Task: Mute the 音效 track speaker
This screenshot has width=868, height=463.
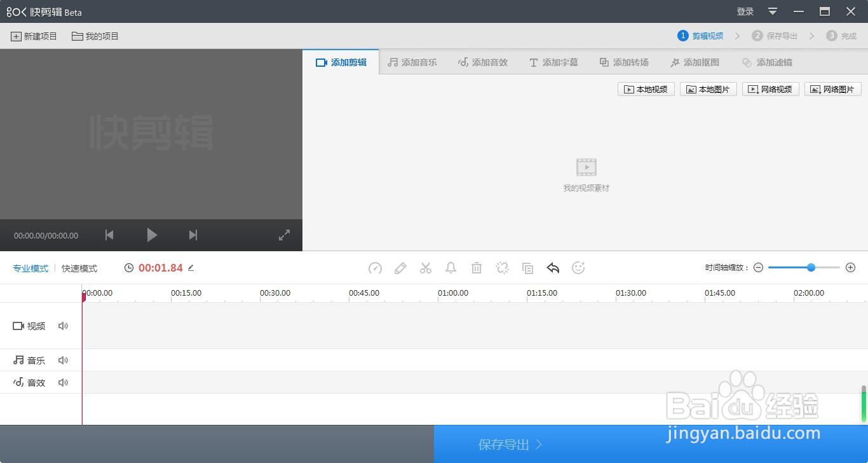Action: (63, 382)
